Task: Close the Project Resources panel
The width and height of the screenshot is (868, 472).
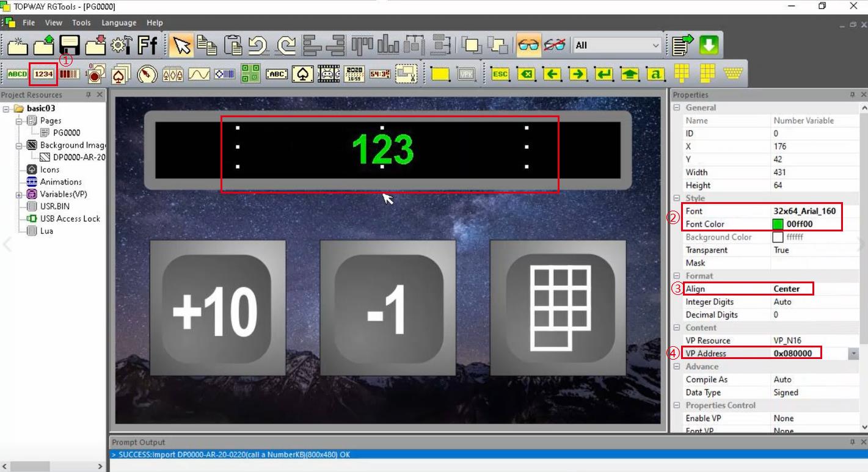Action: tap(100, 95)
